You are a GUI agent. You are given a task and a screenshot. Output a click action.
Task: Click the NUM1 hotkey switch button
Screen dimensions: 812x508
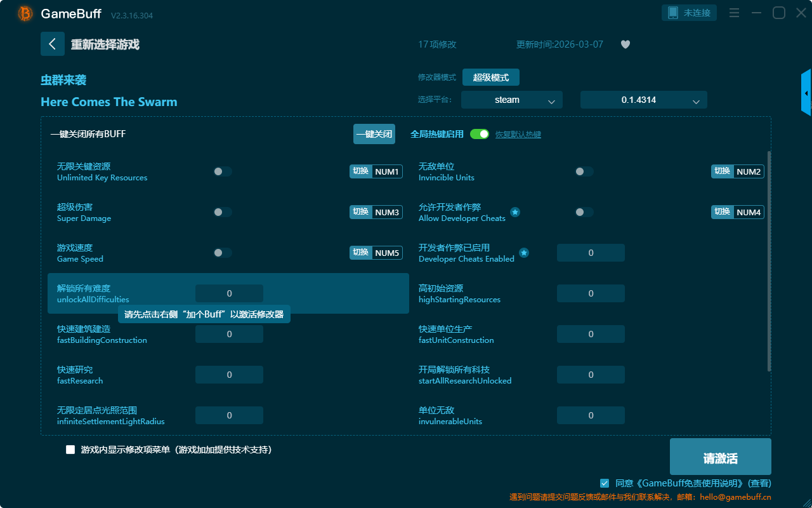click(x=376, y=171)
